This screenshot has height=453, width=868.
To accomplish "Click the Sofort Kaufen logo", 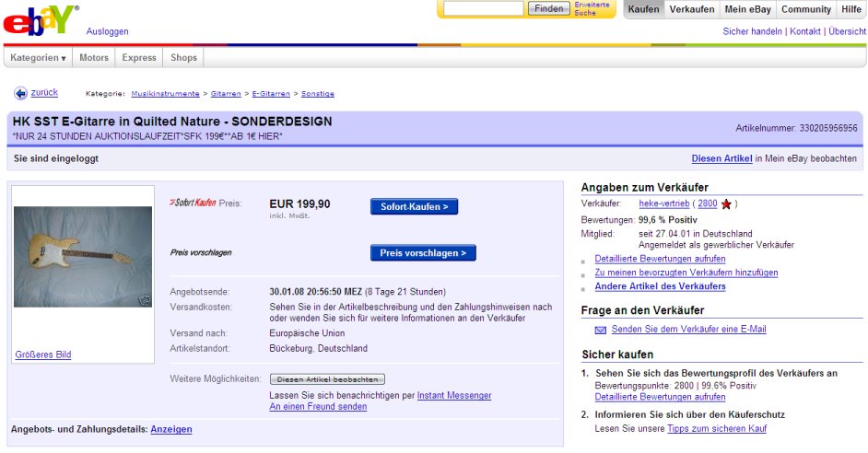I will 193,203.
